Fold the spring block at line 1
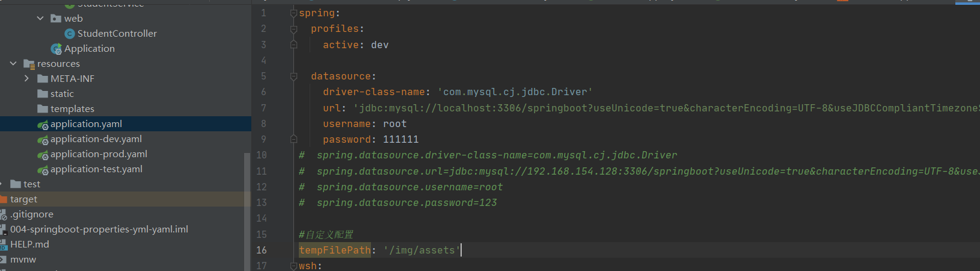 pyautogui.click(x=293, y=13)
